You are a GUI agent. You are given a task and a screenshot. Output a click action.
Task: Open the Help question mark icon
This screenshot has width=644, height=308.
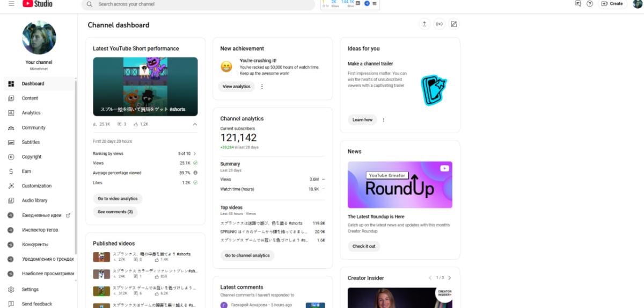point(590,4)
